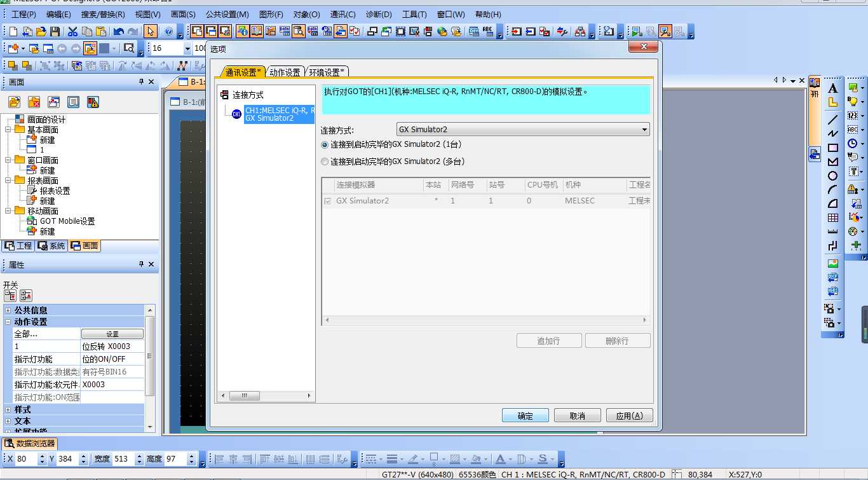Select radio 连接到启动完毕的GX Simulator2 (1台)
The image size is (868, 480).
325,144
